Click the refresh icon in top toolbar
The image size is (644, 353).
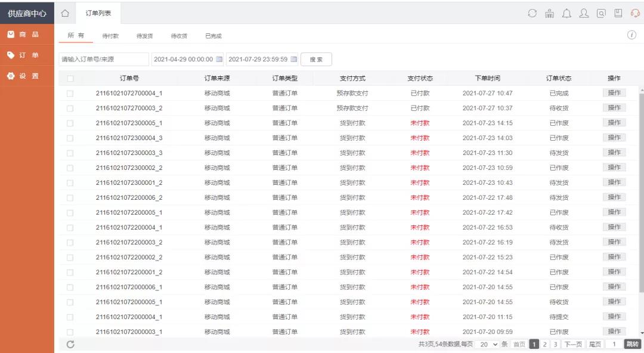[532, 13]
